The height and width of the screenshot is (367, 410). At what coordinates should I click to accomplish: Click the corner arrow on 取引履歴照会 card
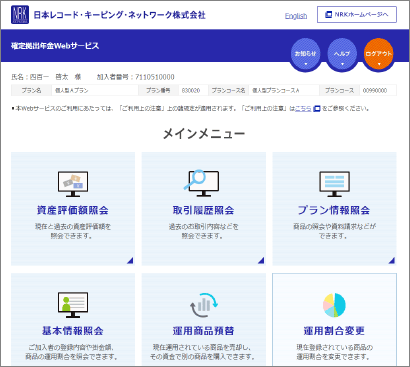pyautogui.click(x=261, y=260)
